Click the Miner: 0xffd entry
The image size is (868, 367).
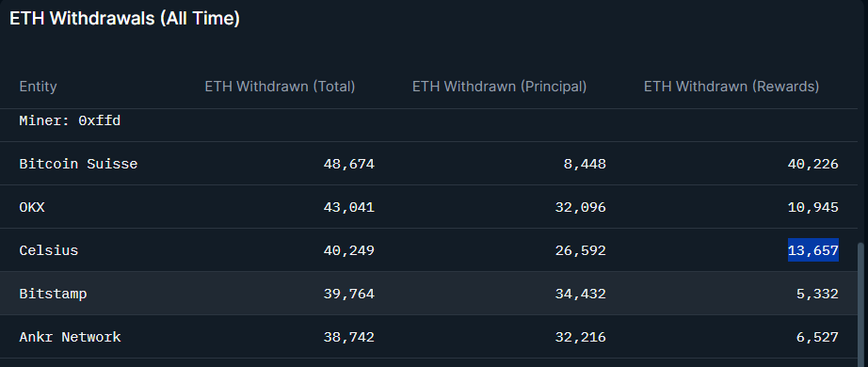tap(70, 120)
